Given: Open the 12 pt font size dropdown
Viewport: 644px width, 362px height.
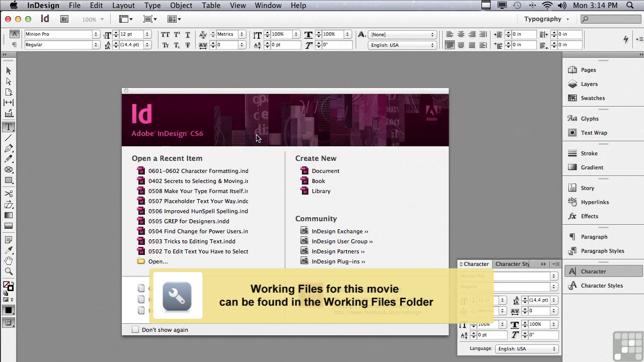Looking at the screenshot, I should (x=147, y=34).
